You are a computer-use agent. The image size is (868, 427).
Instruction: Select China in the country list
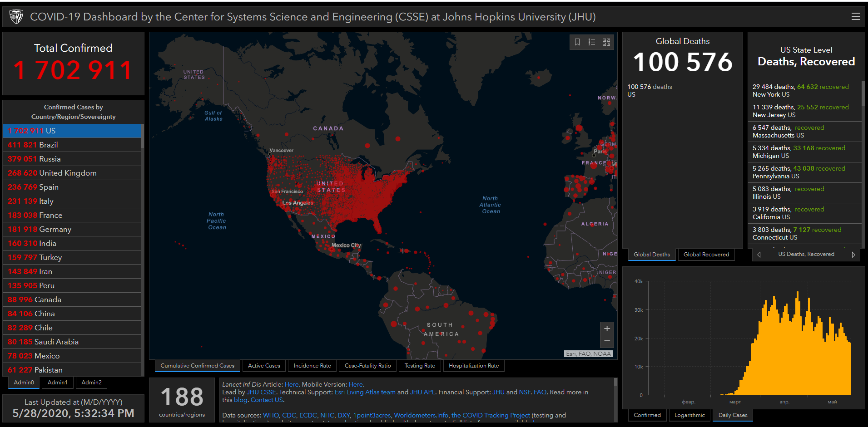[72, 314]
